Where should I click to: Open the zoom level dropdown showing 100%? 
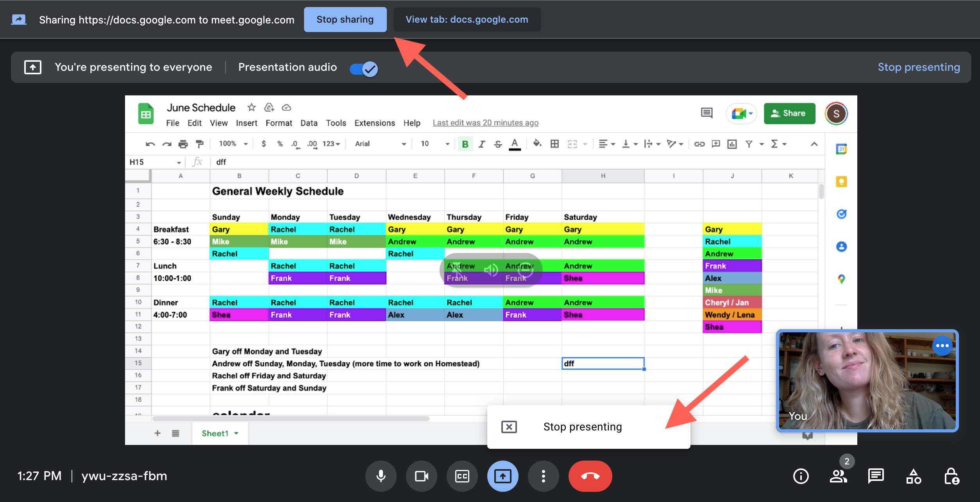(x=232, y=144)
